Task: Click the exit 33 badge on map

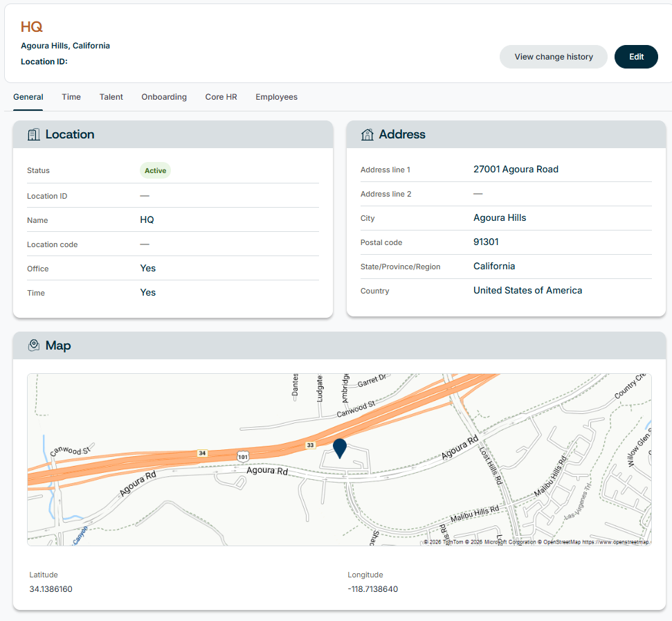Action: click(310, 445)
